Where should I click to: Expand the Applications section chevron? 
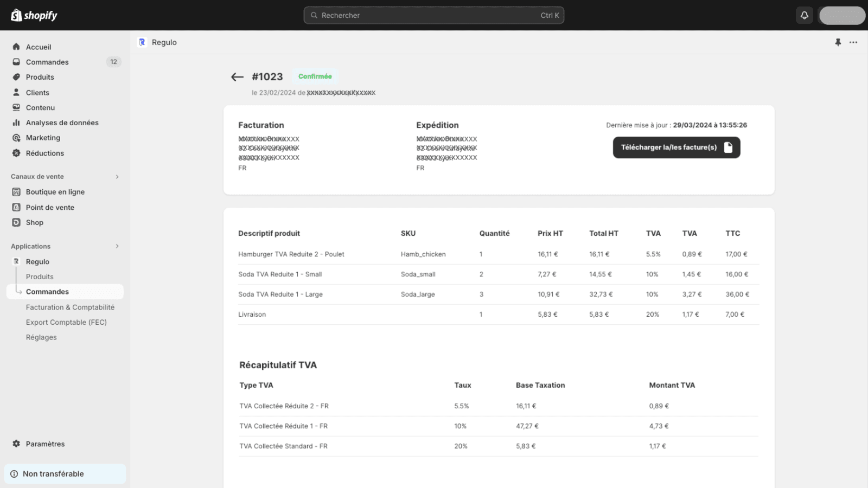(x=117, y=246)
